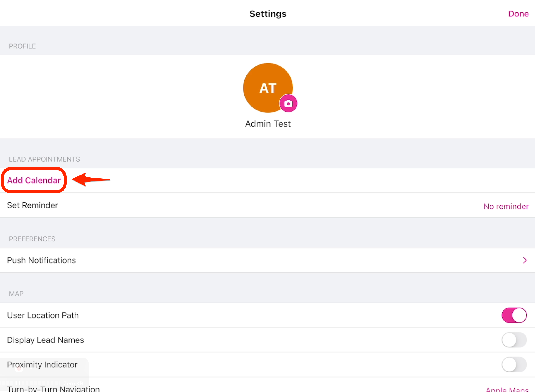Click the red arrow pointing to Add Calendar
Screen dimensions: 535x392
click(x=91, y=180)
